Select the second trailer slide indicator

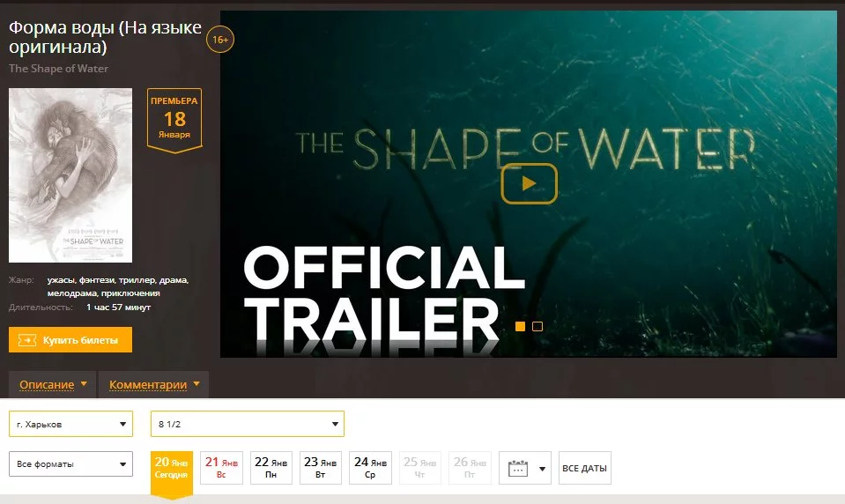[x=537, y=326]
